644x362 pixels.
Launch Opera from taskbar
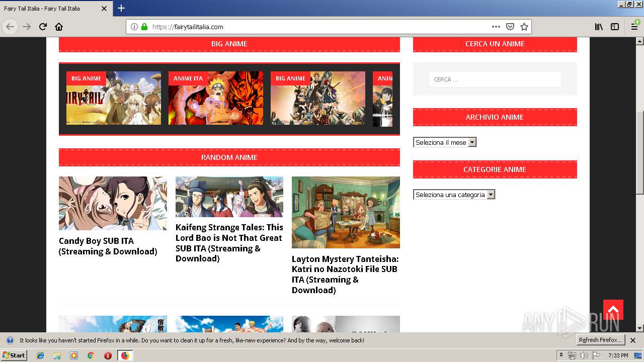tap(108, 355)
